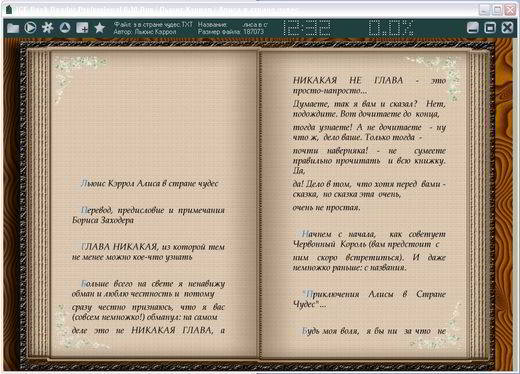
Task: Open favorites with the star icon
Action: tap(99, 28)
